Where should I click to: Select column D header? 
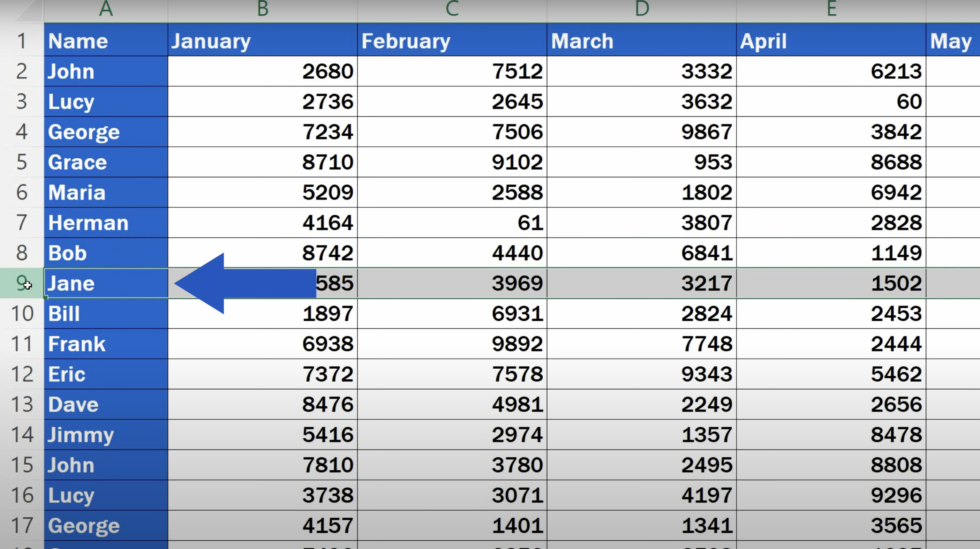(642, 9)
